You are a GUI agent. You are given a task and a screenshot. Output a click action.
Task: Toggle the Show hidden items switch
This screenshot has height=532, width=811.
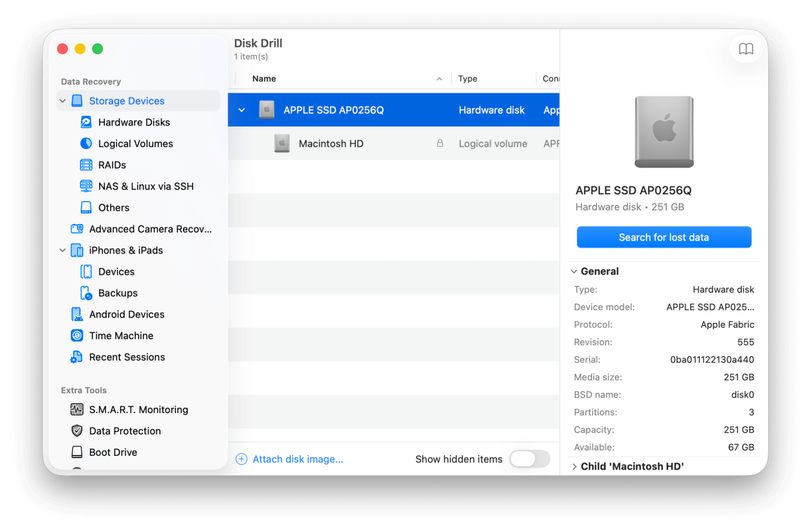[x=530, y=459]
